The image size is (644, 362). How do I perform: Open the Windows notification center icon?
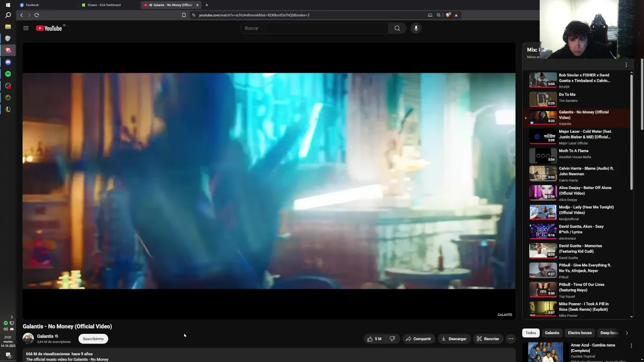point(8,355)
